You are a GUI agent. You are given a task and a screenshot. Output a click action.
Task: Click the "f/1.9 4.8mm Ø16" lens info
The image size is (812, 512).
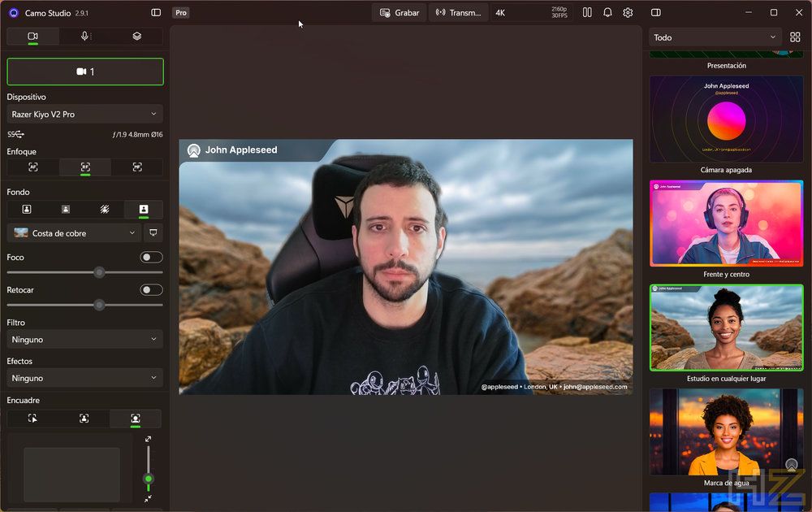138,134
